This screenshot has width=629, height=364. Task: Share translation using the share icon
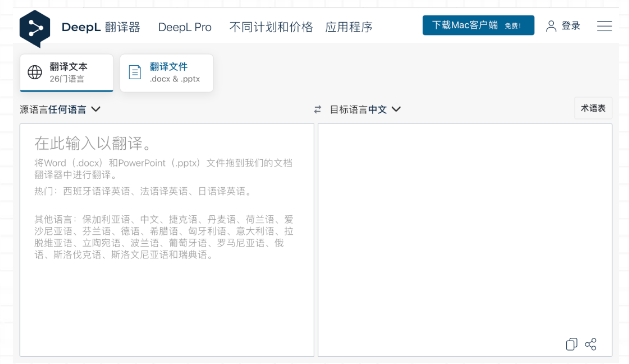[x=590, y=344]
